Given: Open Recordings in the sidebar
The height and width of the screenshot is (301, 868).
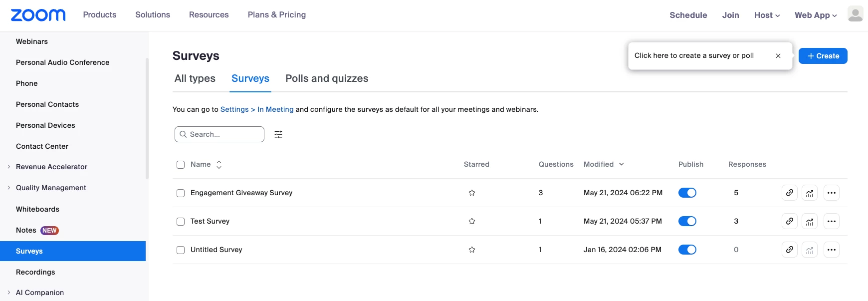Looking at the screenshot, I should tap(35, 272).
